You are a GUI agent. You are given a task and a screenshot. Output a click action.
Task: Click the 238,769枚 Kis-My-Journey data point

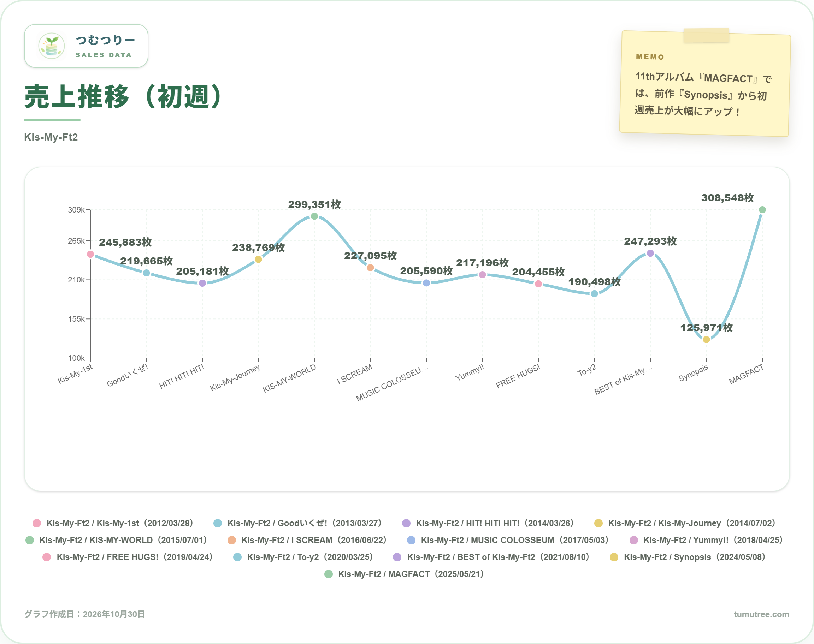tap(258, 260)
